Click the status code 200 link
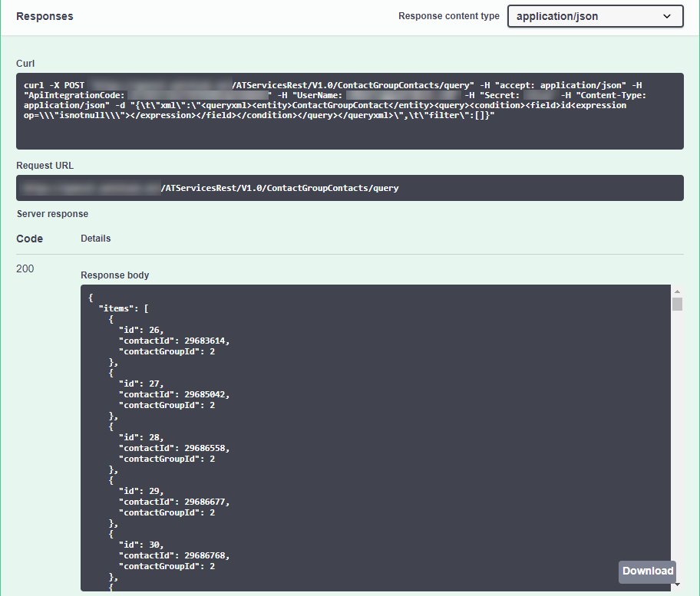The height and width of the screenshot is (596, 700). click(25, 268)
